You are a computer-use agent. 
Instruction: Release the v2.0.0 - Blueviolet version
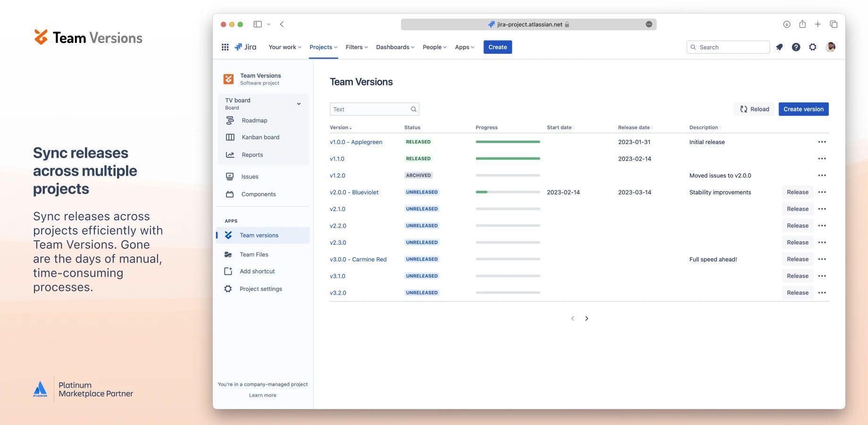tap(797, 192)
